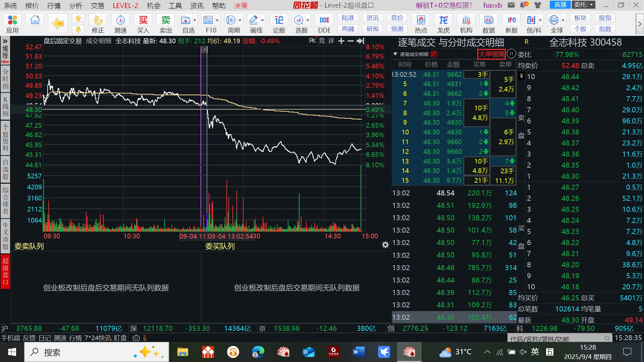Open the chart settings gear icon
Viewport: 644px width, 362px height.
(385, 245)
